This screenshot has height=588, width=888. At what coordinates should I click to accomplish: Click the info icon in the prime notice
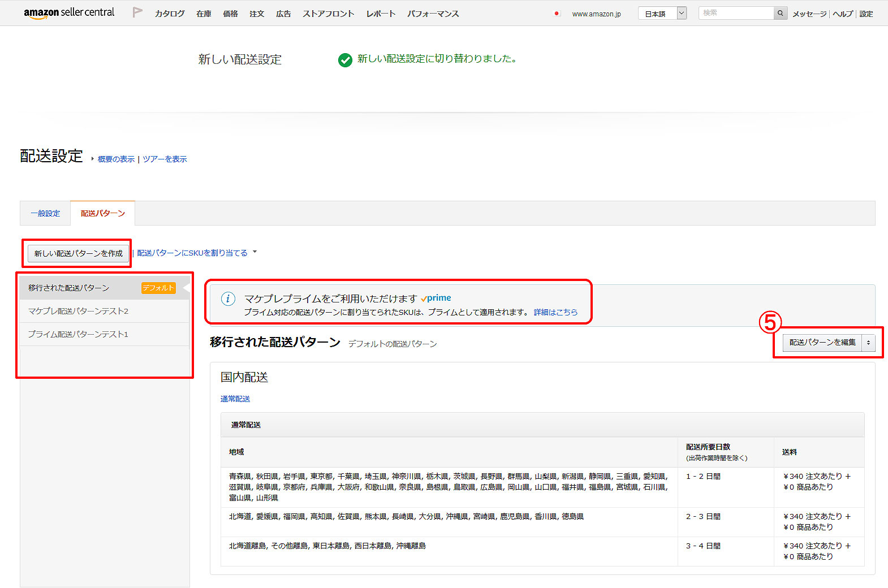pos(228,299)
